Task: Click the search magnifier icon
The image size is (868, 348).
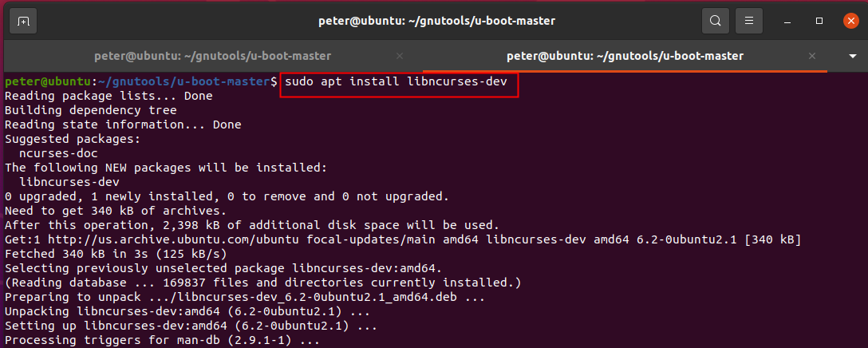Action: [716, 21]
